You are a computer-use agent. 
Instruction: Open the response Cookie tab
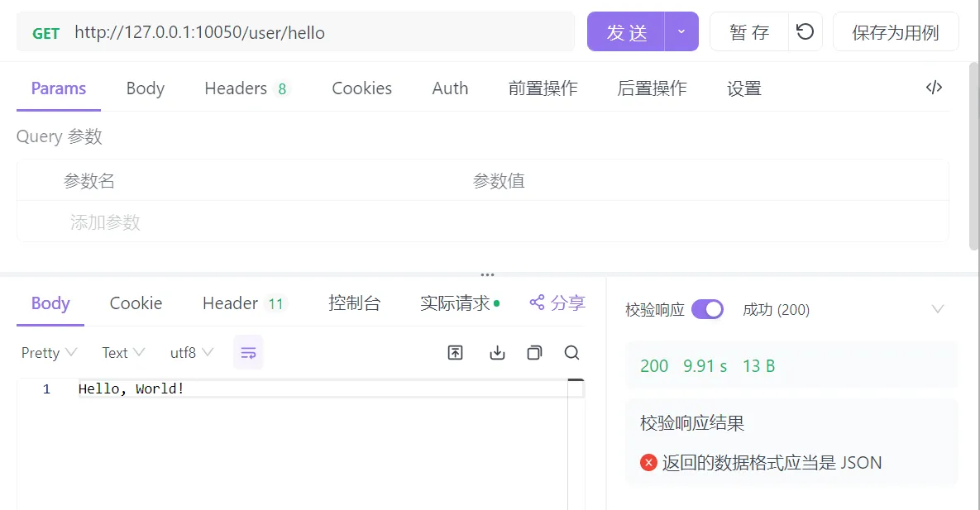click(x=136, y=303)
